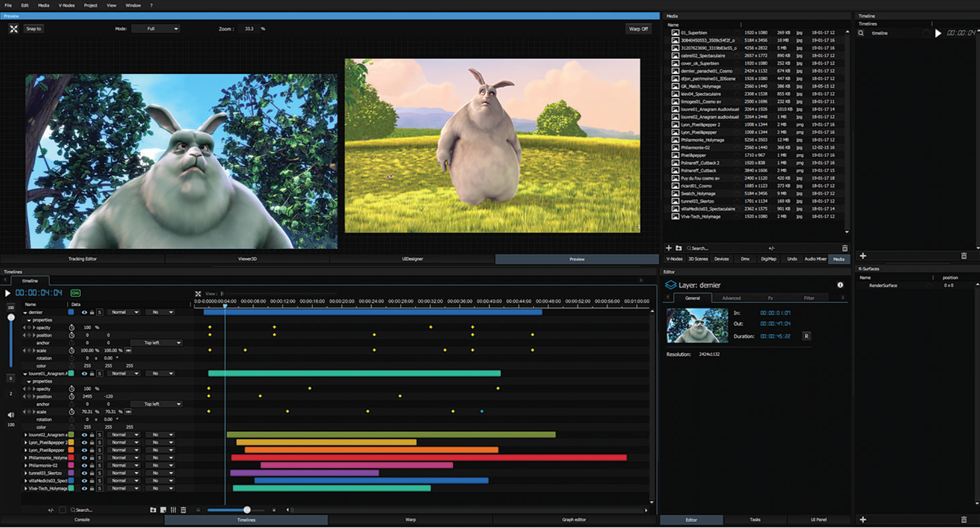The height and width of the screenshot is (528, 980).
Task: Click the new folder icon in Media panel
Action: point(679,248)
